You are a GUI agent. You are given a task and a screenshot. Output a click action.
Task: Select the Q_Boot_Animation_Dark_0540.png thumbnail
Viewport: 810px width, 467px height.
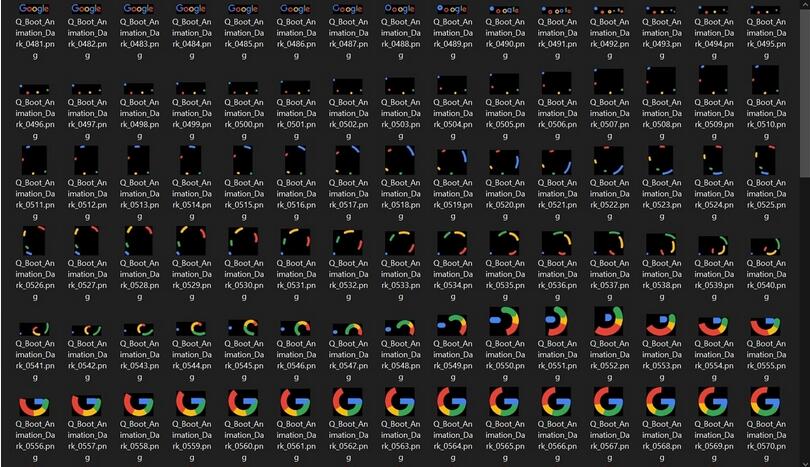click(x=766, y=246)
